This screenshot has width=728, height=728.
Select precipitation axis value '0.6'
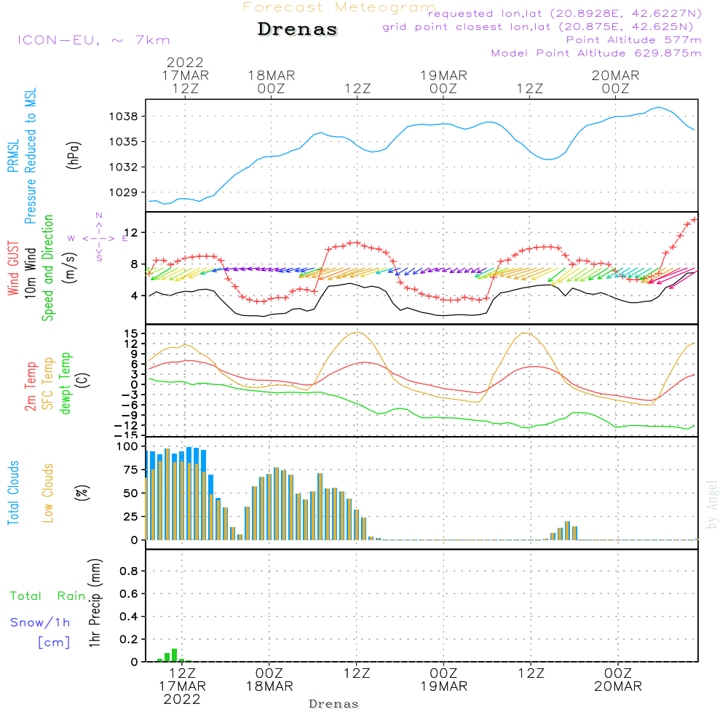coord(129,594)
